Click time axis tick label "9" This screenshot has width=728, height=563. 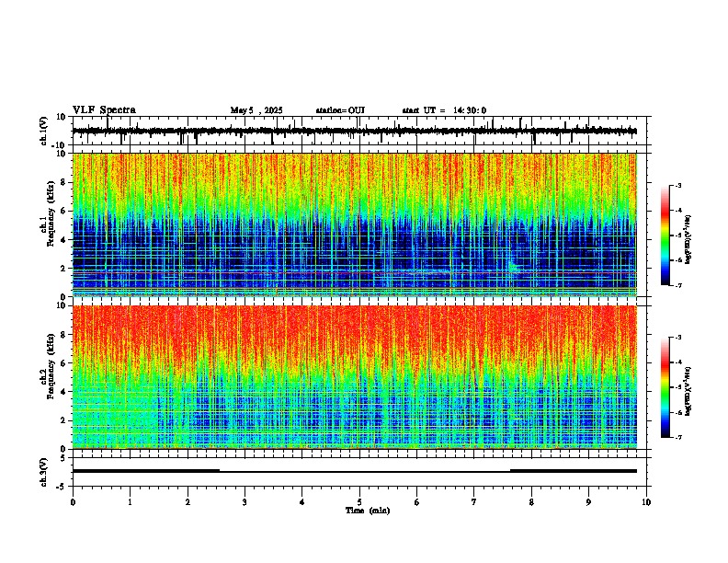[x=588, y=502]
